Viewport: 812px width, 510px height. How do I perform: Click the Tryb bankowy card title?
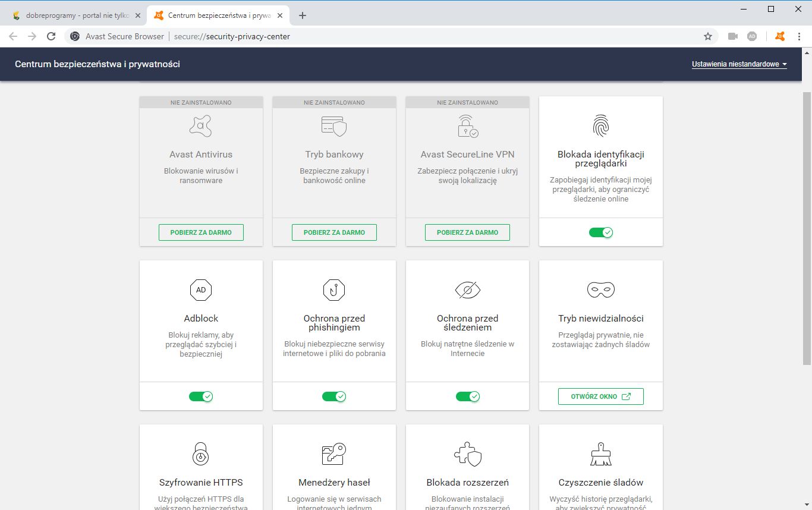[x=334, y=155]
